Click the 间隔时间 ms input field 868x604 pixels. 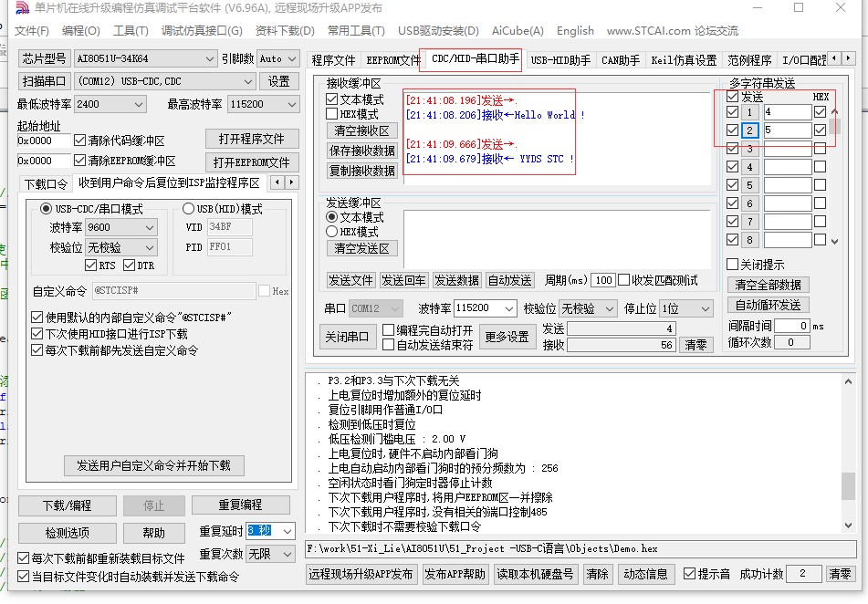[792, 326]
